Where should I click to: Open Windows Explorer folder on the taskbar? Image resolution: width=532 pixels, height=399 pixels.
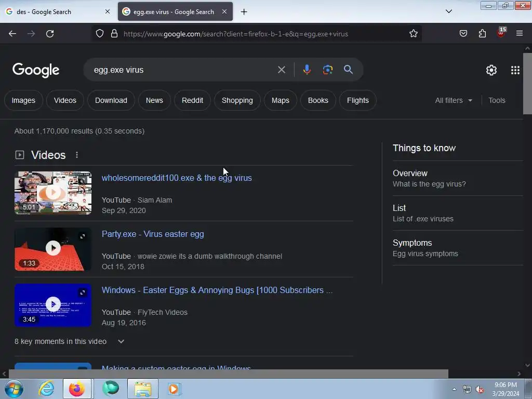click(x=143, y=389)
